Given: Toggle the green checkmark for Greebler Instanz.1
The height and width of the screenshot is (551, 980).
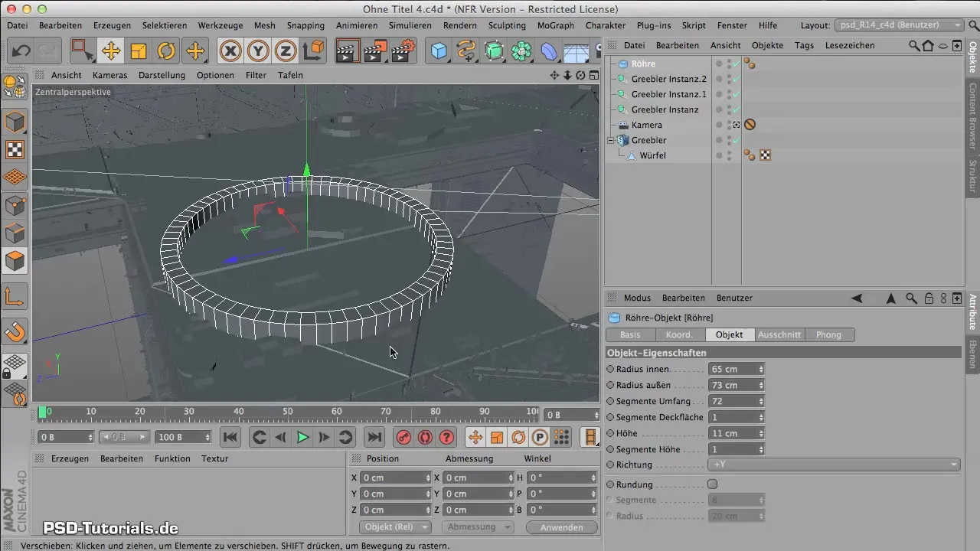Looking at the screenshot, I should click(x=737, y=94).
